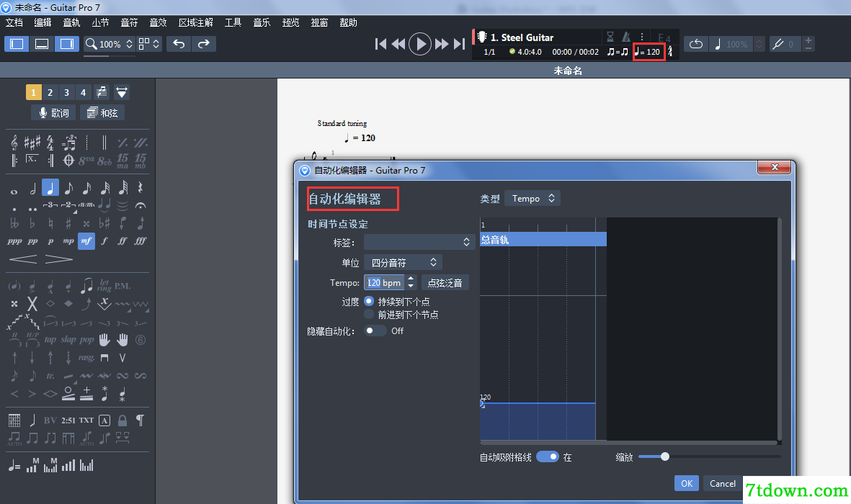The height and width of the screenshot is (504, 851).
Task: Click the play button in transport
Action: 419,44
